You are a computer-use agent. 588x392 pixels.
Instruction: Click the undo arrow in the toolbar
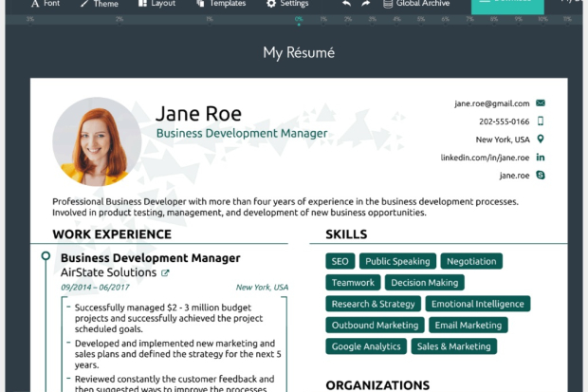coord(346,4)
